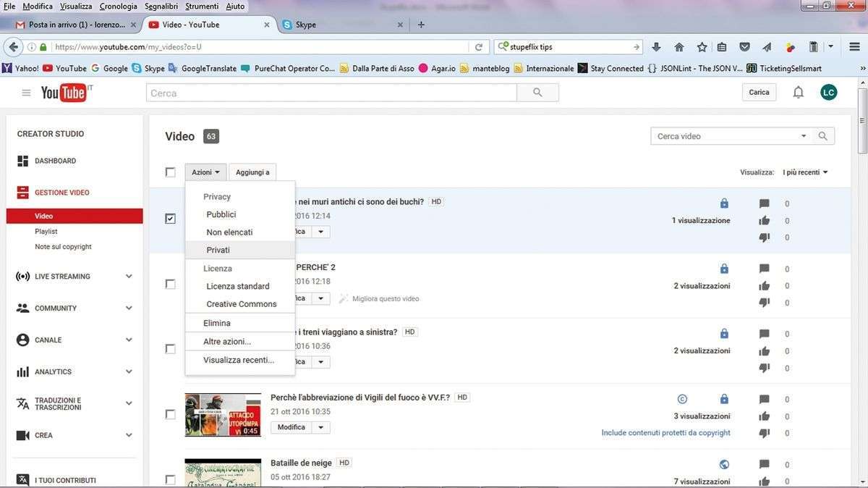The image size is (868, 488).
Task: Open Modifica dropdown arrow for Vigili del fuoco video
Action: (x=321, y=427)
